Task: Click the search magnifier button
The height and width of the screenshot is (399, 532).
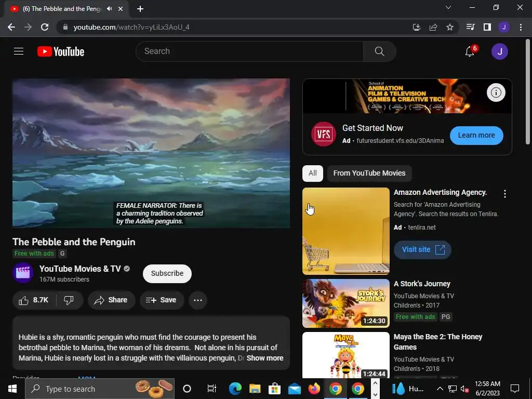Action: coord(379,51)
